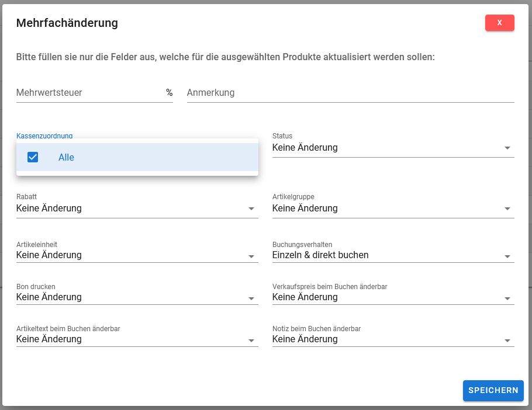Click the Speichern button
Viewport: 532px width, 410px height.
click(x=493, y=391)
